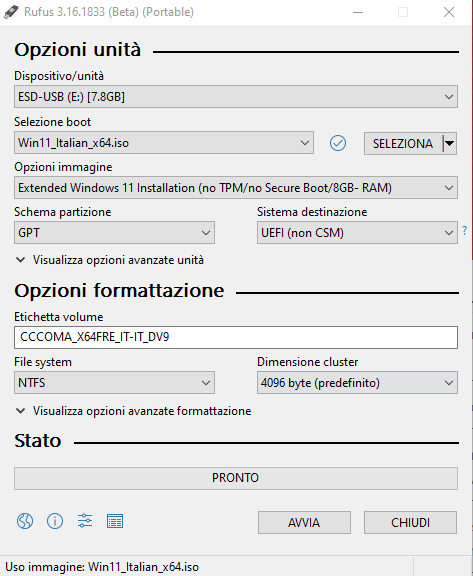Open the Dispositivo/unità dropdown
The height and width of the screenshot is (576, 473).
coord(236,97)
